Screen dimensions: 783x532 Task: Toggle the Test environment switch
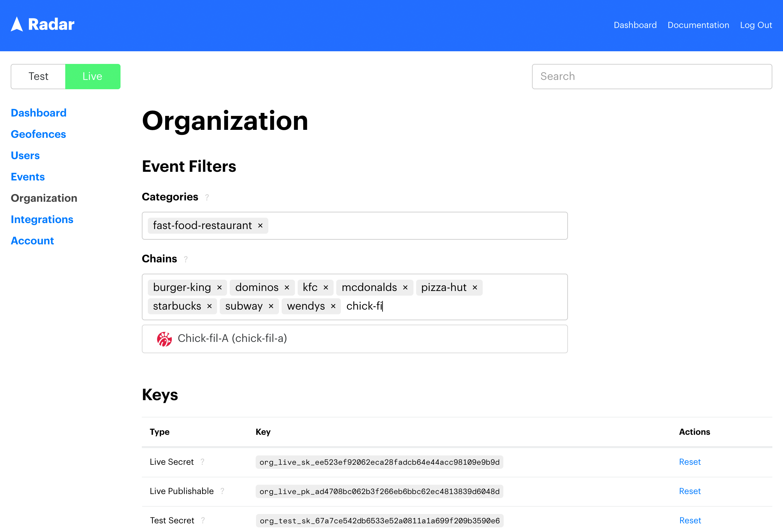point(38,76)
